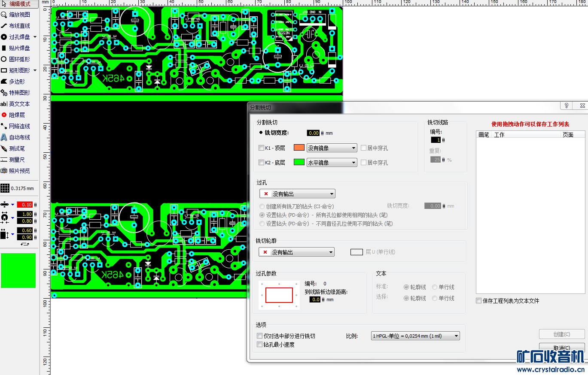
Task: Click the pad outer diameter 1.80 value
Action: click(x=25, y=214)
